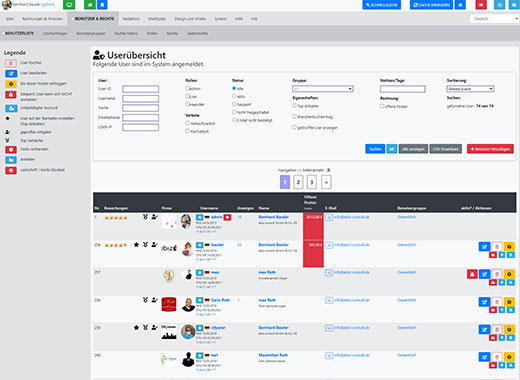The width and height of the screenshot is (520, 380).
Task: Switch to Seitenrechte sub-tab
Action: coord(197,33)
